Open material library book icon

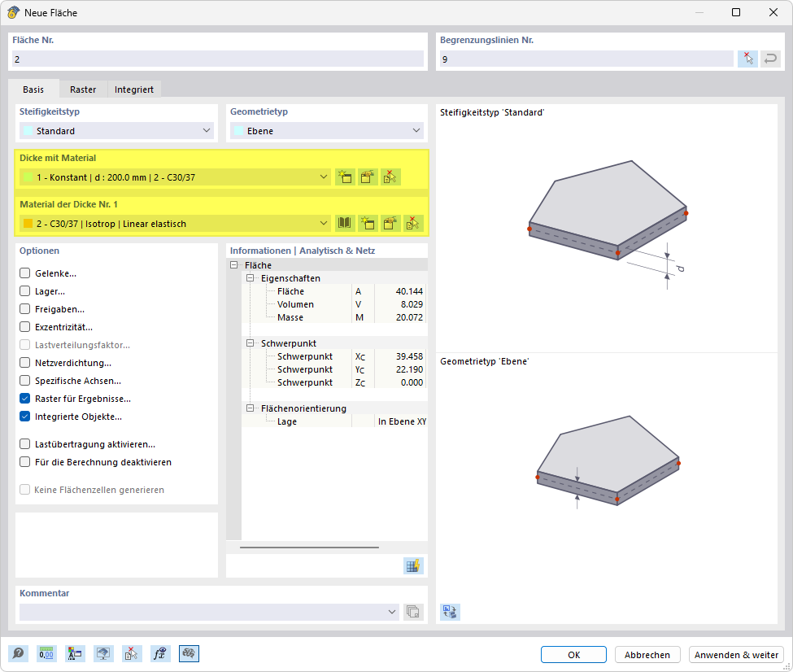coord(345,223)
